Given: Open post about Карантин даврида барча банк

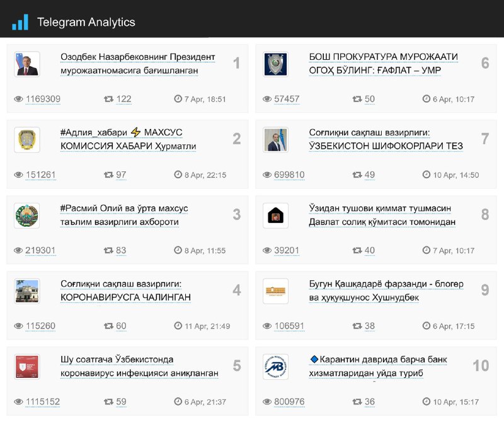Looking at the screenshot, I should 378,367.
